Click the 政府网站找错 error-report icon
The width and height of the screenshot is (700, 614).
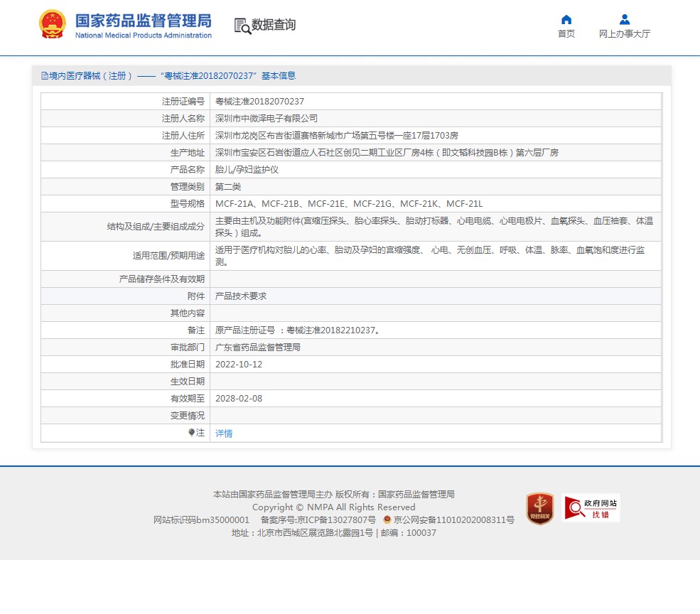pyautogui.click(x=591, y=508)
